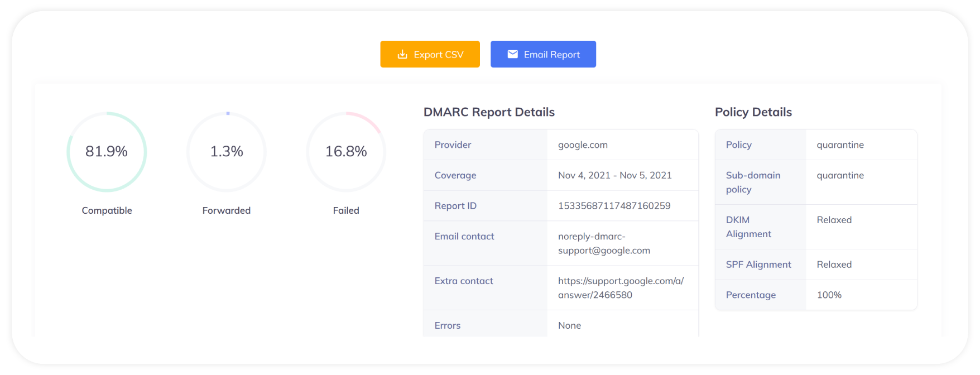Image resolution: width=980 pixels, height=375 pixels.
Task: Click the download icon in Export CSV
Action: 402,55
